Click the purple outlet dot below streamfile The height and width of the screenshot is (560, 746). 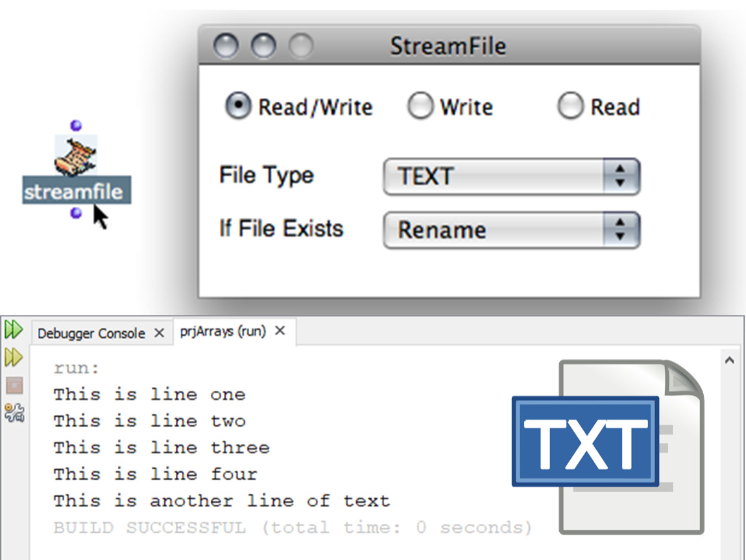click(76, 213)
